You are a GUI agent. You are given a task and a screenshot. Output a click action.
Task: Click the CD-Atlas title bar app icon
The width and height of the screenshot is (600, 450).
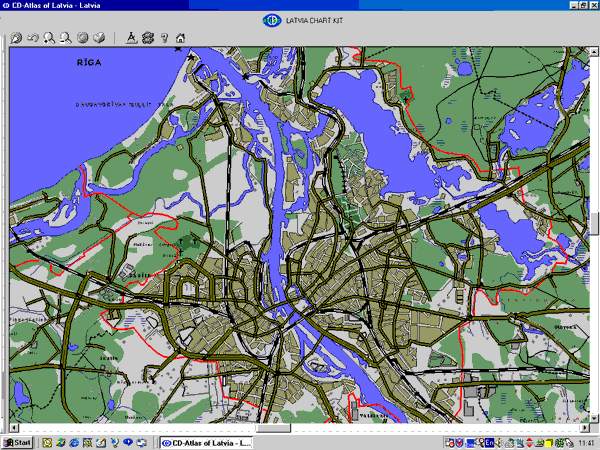tap(6, 5)
